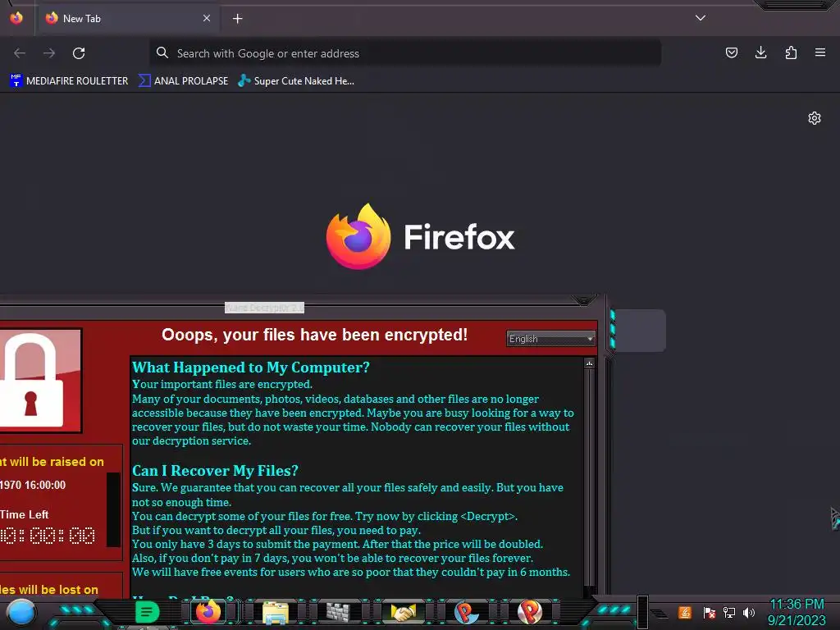The image size is (840, 630).
Task: Open the blue-red P taskbar app
Action: [466, 612]
